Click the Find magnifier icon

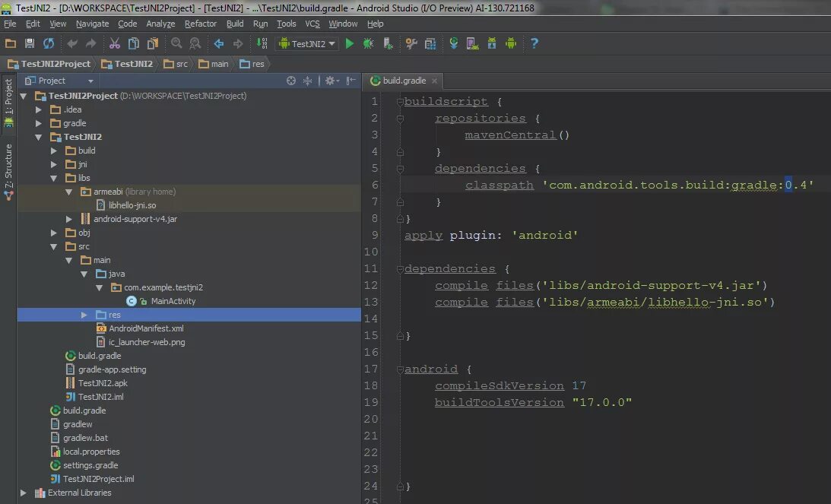(176, 43)
